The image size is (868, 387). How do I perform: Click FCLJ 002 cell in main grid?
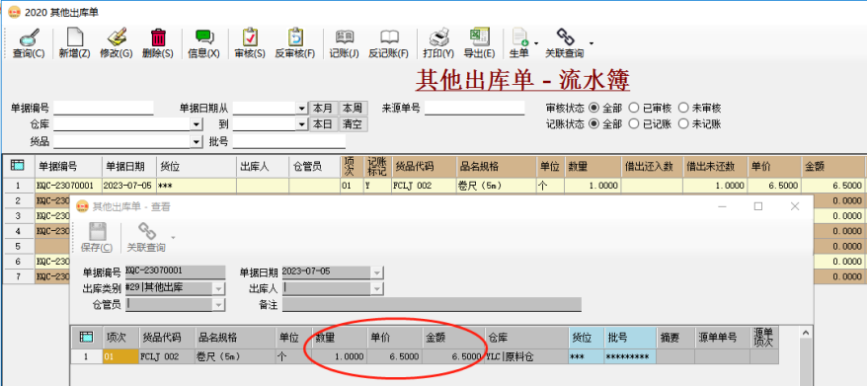(424, 186)
